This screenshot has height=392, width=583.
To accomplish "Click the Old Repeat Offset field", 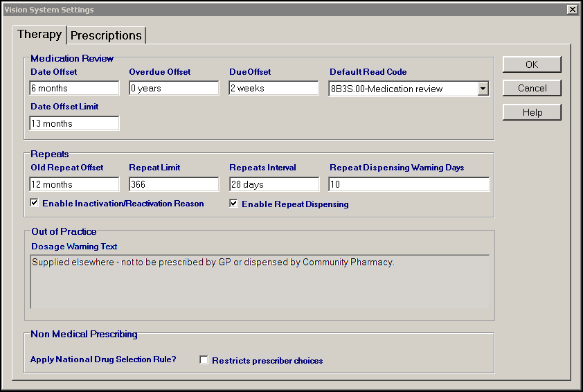I will click(75, 184).
